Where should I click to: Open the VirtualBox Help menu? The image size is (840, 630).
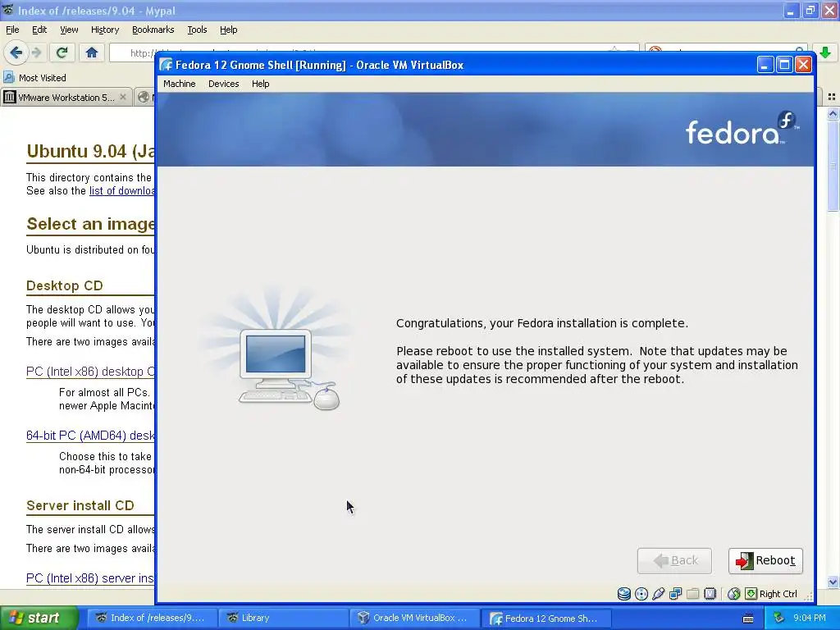pos(260,84)
